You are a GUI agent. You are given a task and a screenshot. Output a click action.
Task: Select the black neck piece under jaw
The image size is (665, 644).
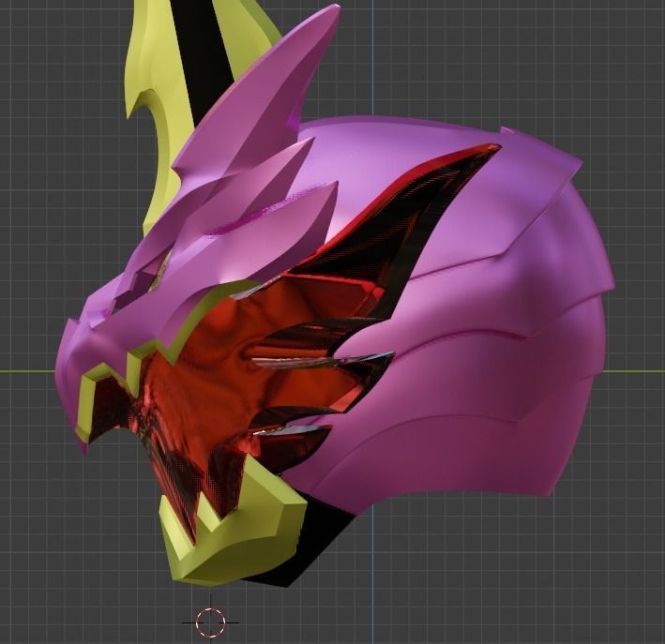pos(314,547)
